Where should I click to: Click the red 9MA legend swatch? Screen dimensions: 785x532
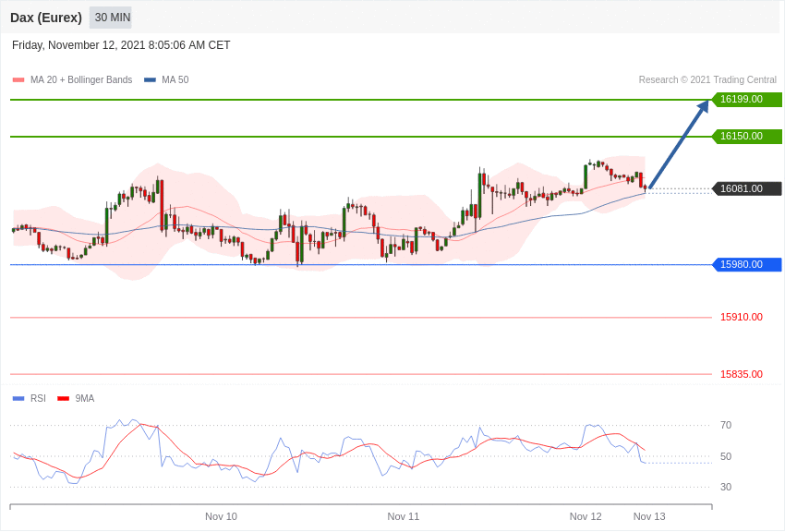[64, 398]
